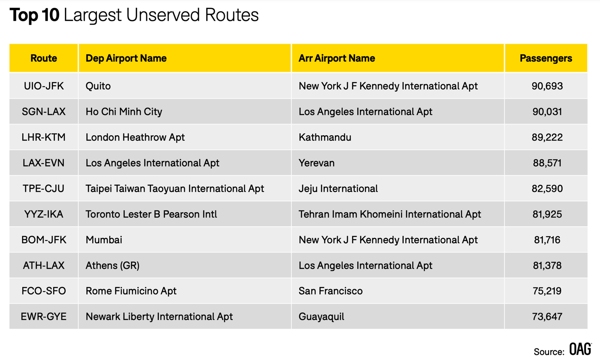Click the OAG logo
602x364 pixels.
click(580, 349)
